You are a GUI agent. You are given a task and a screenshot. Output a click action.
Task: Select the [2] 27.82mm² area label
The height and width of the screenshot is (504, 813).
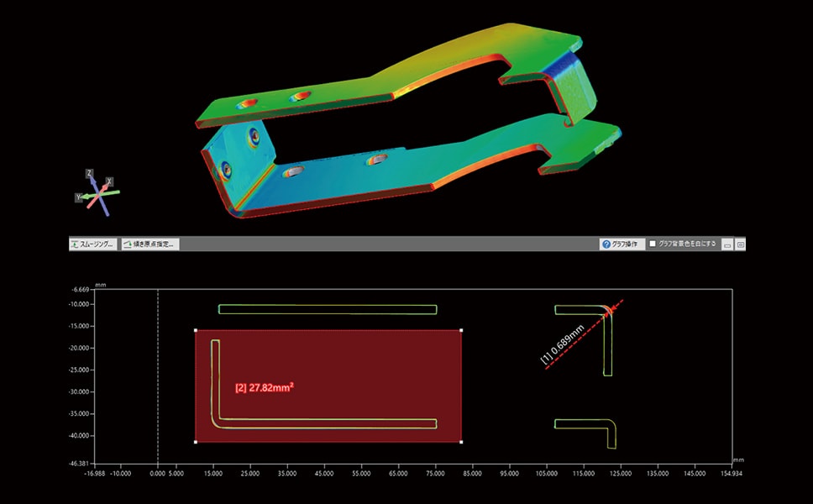[265, 386]
